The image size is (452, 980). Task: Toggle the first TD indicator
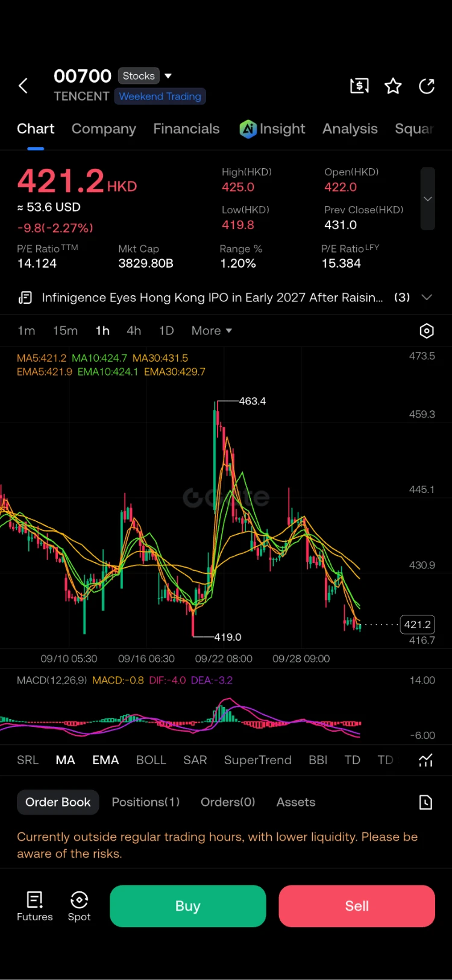pos(353,760)
